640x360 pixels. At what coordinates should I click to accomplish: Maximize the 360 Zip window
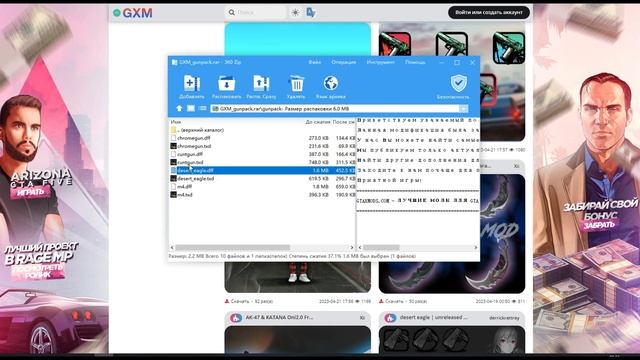tap(457, 62)
